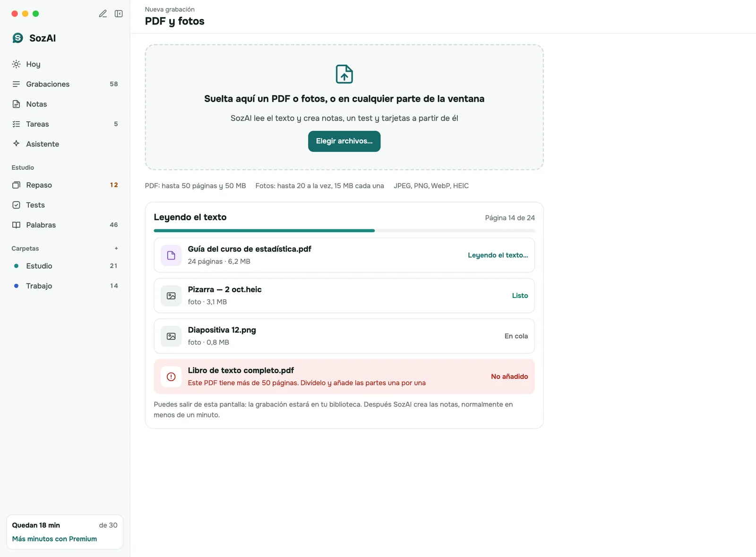The image size is (756, 557).
Task: Click the Notas document icon
Action: coord(16,104)
